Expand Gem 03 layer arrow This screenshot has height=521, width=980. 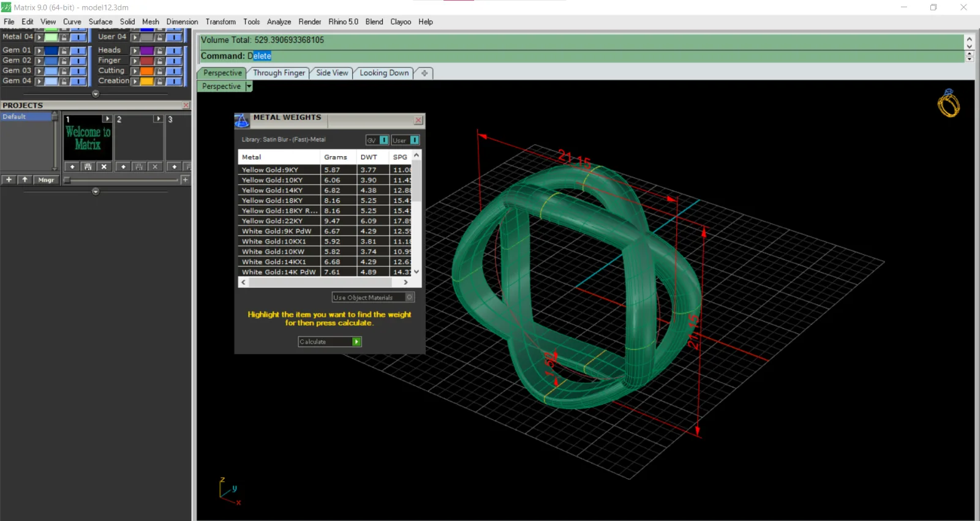[x=39, y=71]
